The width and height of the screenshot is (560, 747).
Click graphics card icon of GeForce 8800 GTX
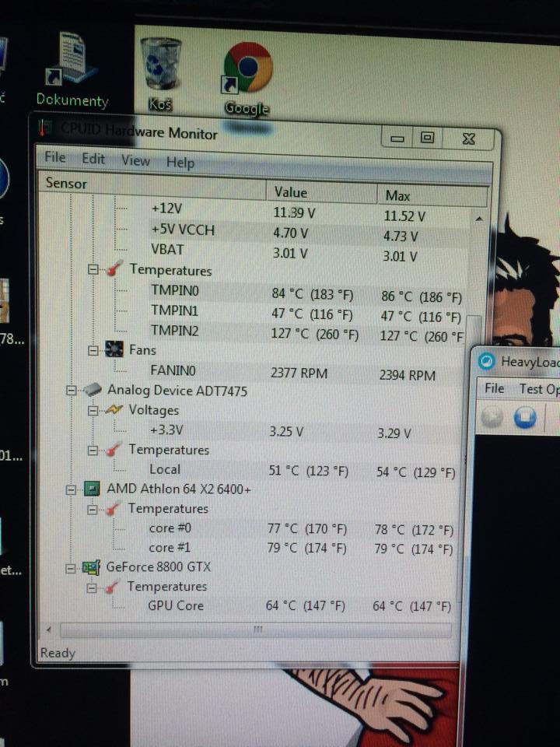(x=91, y=567)
